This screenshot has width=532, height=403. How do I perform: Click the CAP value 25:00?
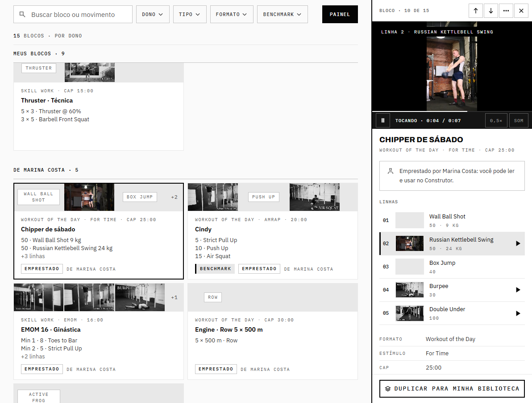(x=434, y=367)
